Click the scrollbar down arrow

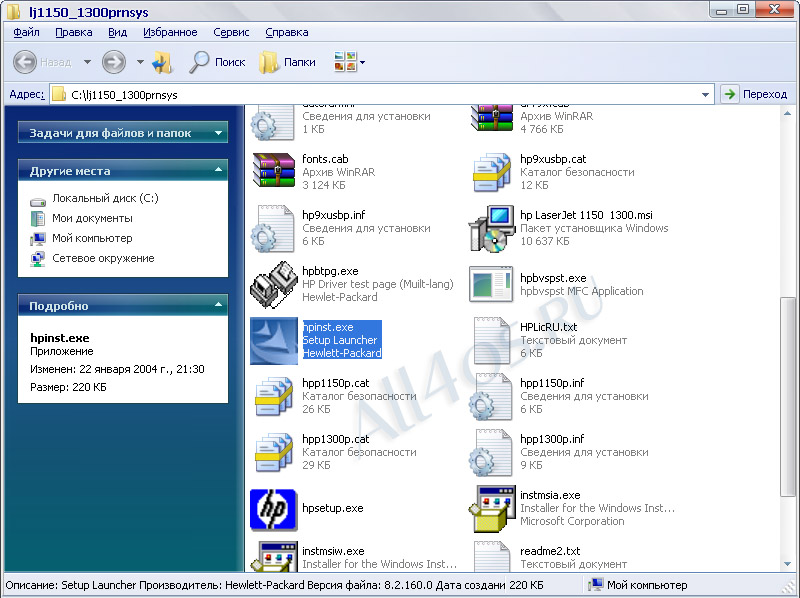pyautogui.click(x=789, y=564)
